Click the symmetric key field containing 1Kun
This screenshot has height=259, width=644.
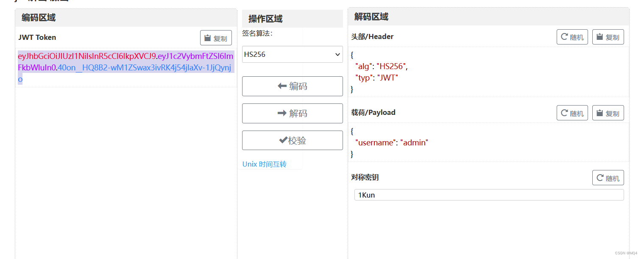click(488, 195)
